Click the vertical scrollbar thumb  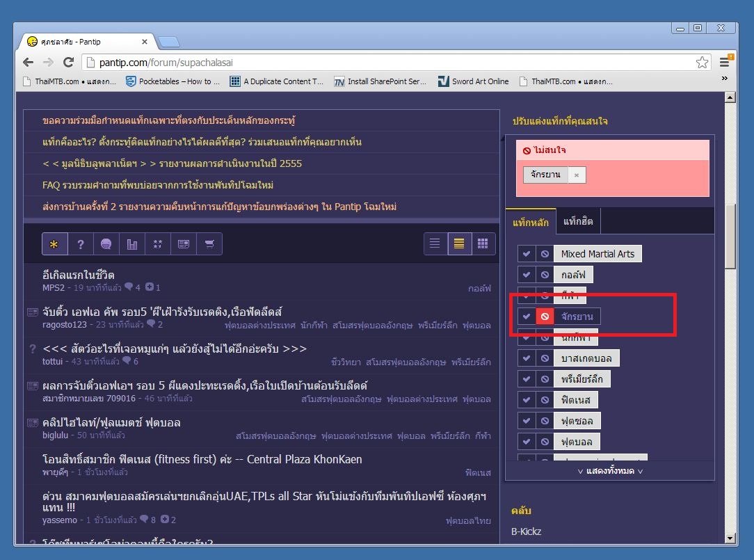coord(730,237)
